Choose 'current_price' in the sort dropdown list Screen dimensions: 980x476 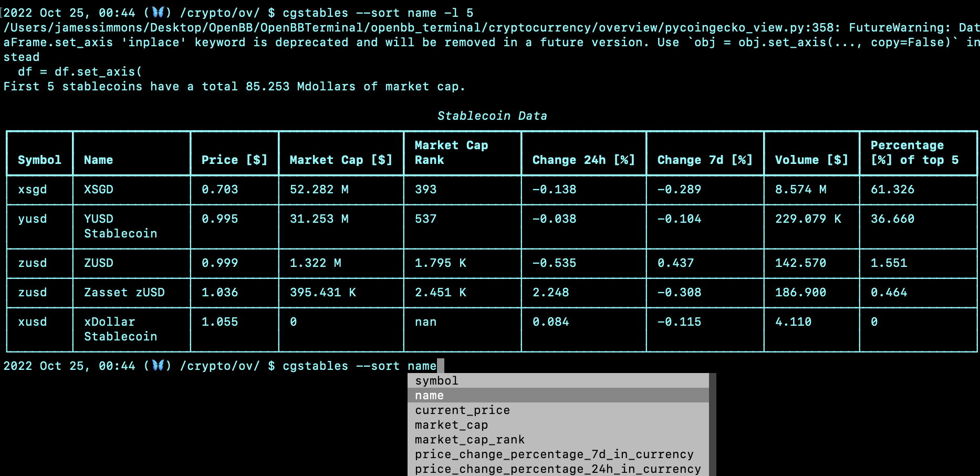tap(462, 410)
